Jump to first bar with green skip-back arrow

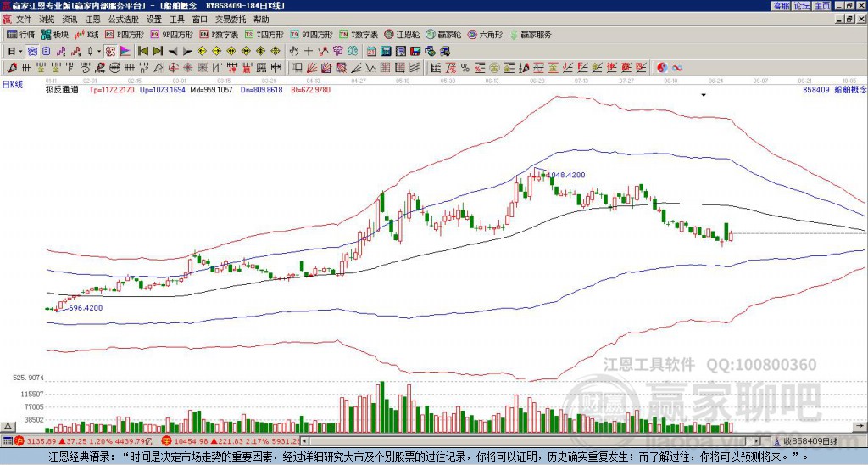click(x=142, y=52)
